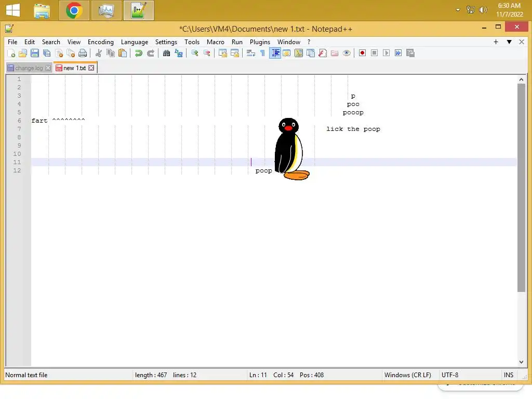Undo the last action with the green arrow
Screen dimensions: 532x399
(x=138, y=54)
